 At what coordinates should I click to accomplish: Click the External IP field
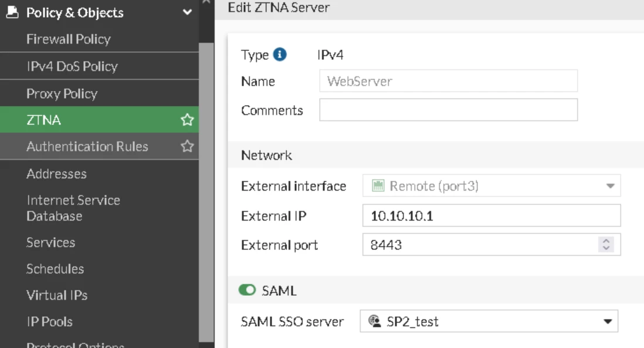[x=492, y=215]
